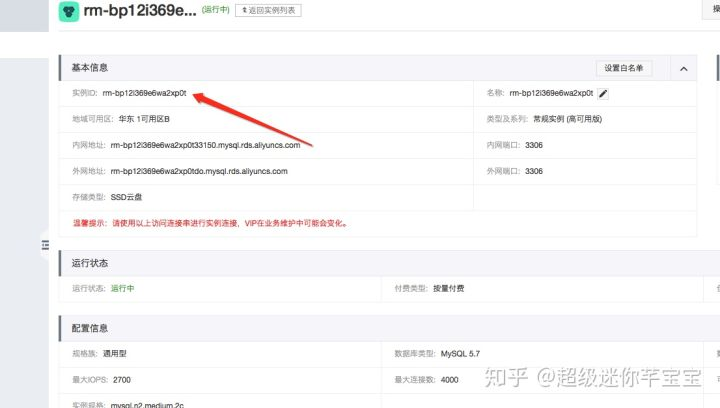Click the MySQL 5.7 database type value
This screenshot has height=408, width=720.
(460, 354)
